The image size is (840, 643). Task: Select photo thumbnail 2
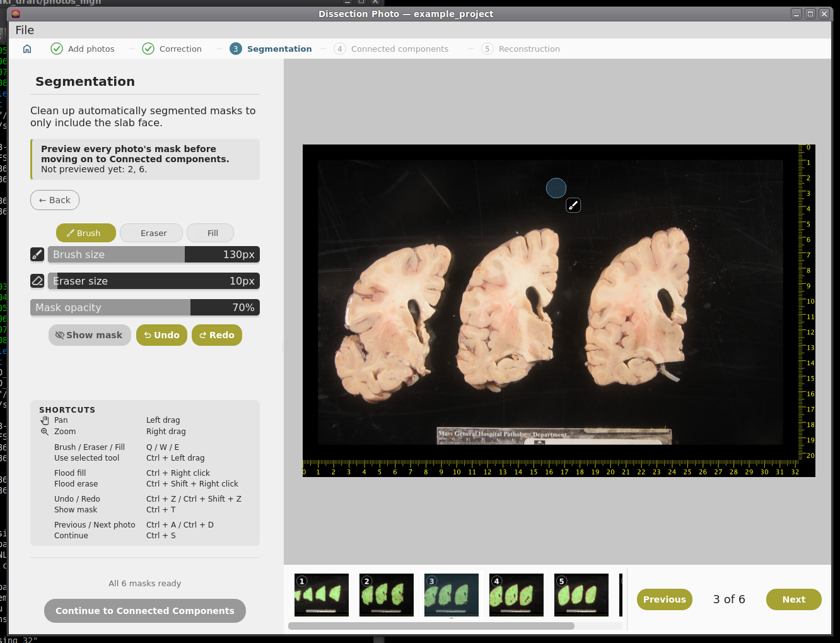coord(387,595)
